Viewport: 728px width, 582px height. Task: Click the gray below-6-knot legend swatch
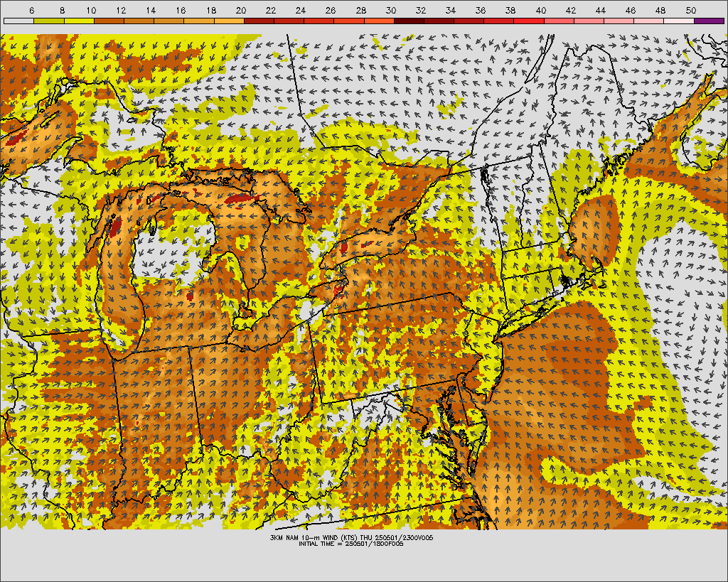[18, 21]
